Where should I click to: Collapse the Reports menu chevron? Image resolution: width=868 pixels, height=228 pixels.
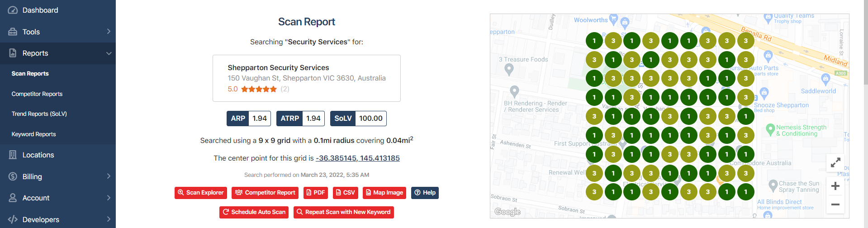(x=109, y=53)
